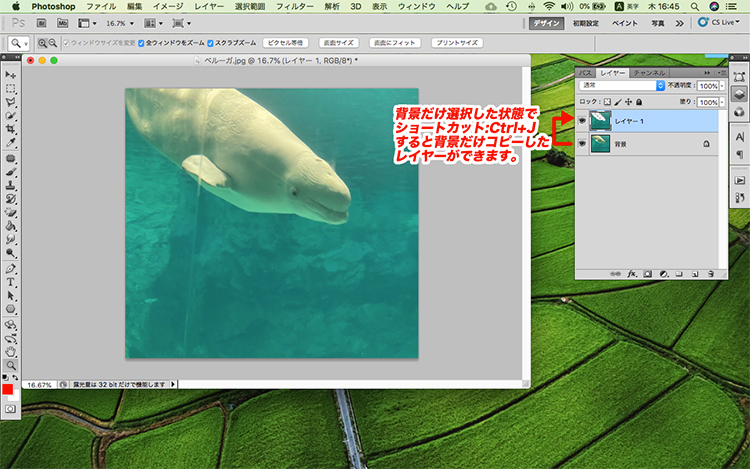Open the フィルター menu
The height and width of the screenshot is (469, 750).
tap(293, 6)
